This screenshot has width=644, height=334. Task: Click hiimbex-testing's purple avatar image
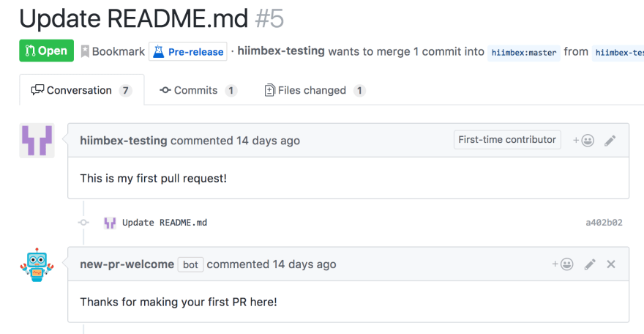pyautogui.click(x=37, y=141)
